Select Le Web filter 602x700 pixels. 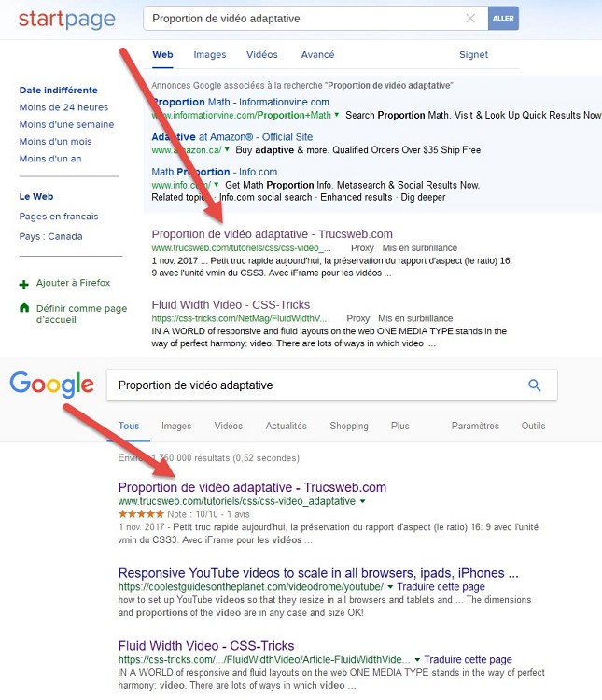36,196
